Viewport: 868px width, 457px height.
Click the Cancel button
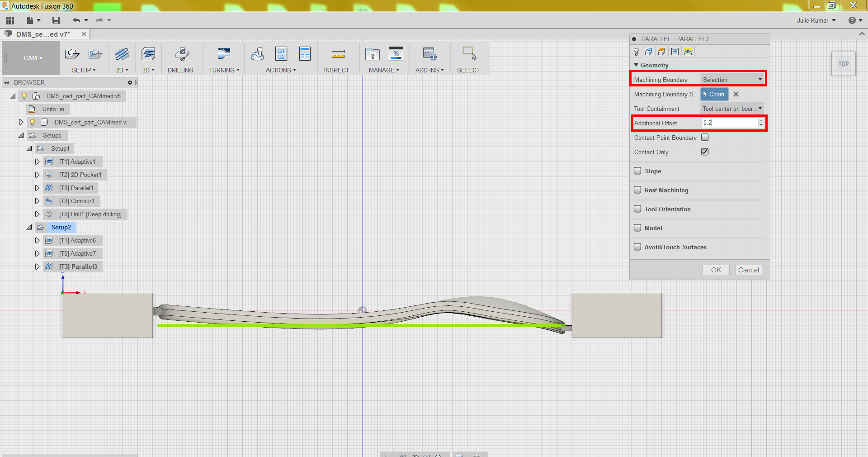(749, 270)
